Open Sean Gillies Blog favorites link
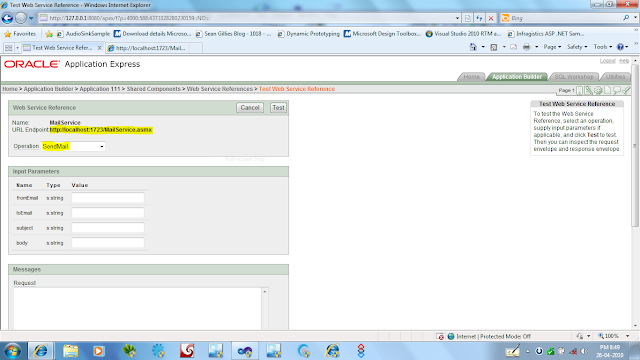The image size is (640, 360). [x=233, y=34]
